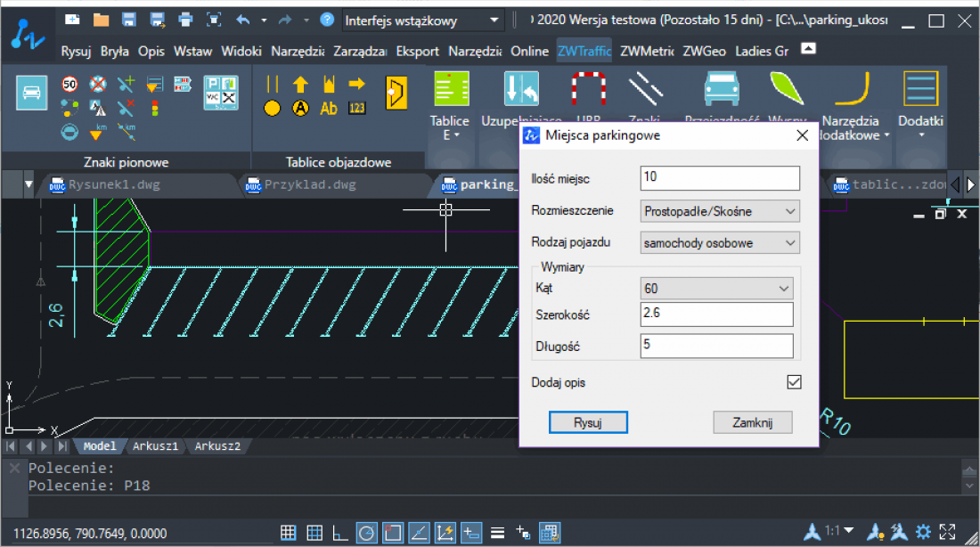Toggle the 'Dodaj opis' checkbox
The image size is (980, 547).
794,382
